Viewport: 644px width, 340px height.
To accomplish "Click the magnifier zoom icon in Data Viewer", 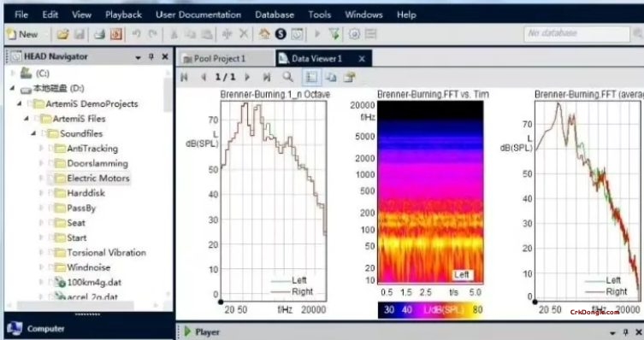I will [288, 77].
